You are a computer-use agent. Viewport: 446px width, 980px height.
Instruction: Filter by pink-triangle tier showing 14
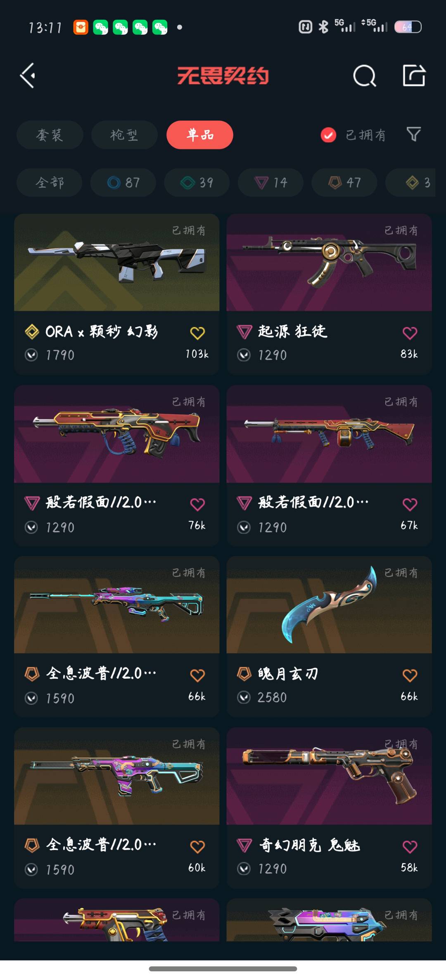[x=270, y=182]
